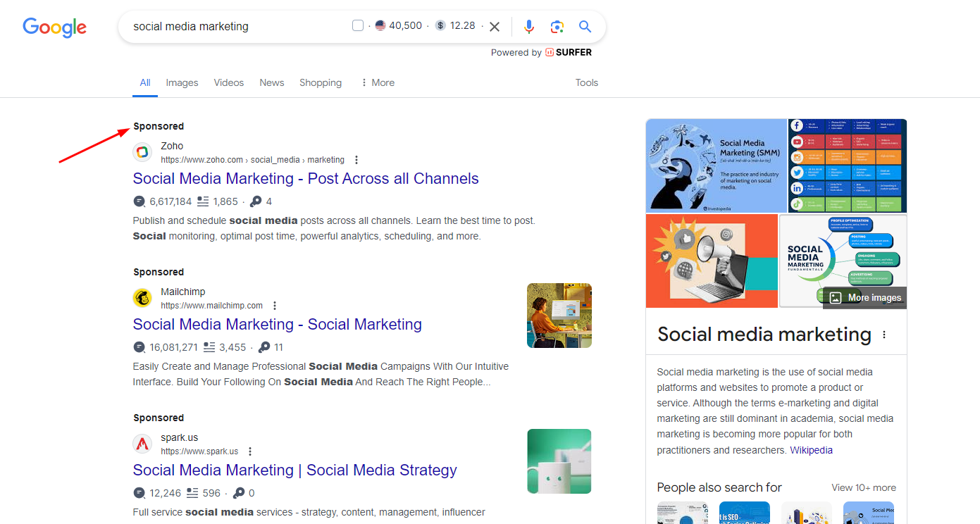980x524 pixels.
Task: Click View 10+ more link
Action: coord(864,487)
